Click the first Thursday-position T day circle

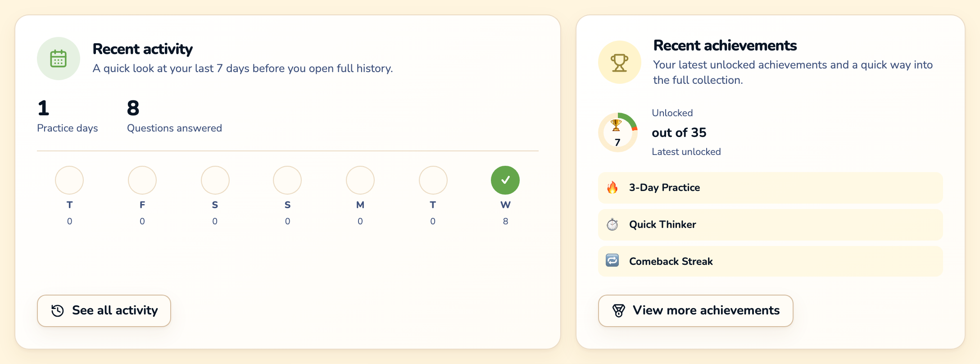(x=69, y=180)
